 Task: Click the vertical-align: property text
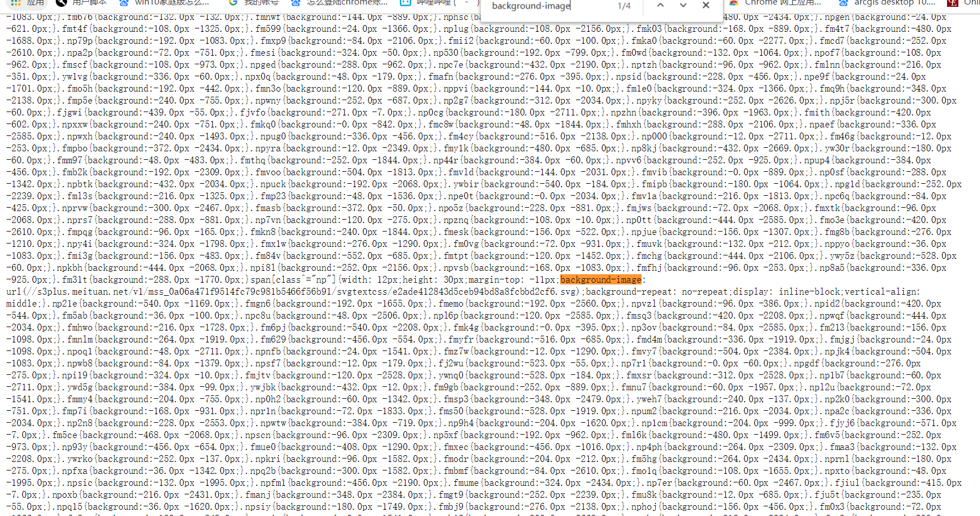(x=882, y=291)
